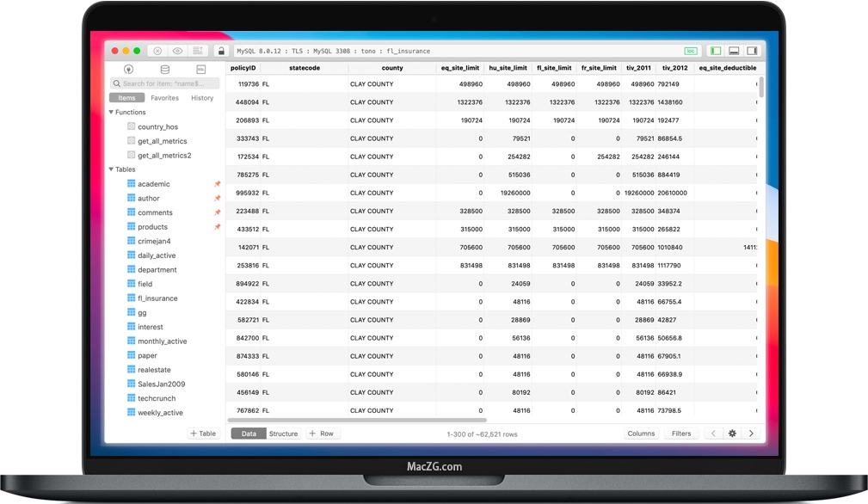This screenshot has width=868, height=504.
Task: Select the database icon above the sidebar search
Action: [165, 69]
